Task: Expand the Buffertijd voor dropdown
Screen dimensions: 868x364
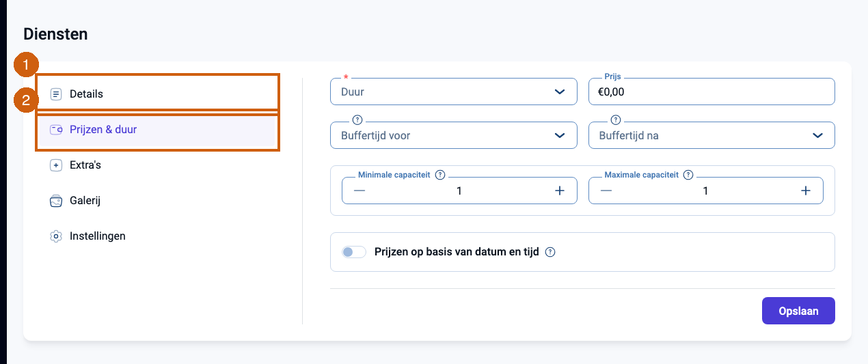Action: (454, 135)
